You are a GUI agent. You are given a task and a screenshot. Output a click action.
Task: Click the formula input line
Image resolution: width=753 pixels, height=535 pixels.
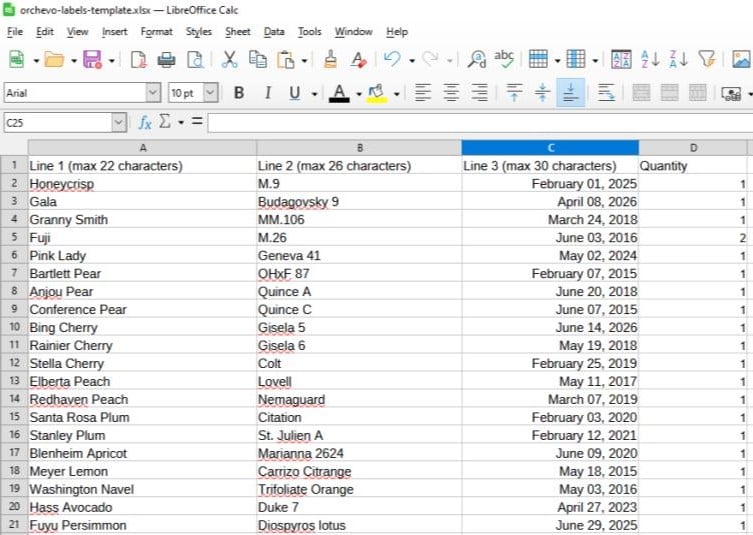(x=480, y=123)
